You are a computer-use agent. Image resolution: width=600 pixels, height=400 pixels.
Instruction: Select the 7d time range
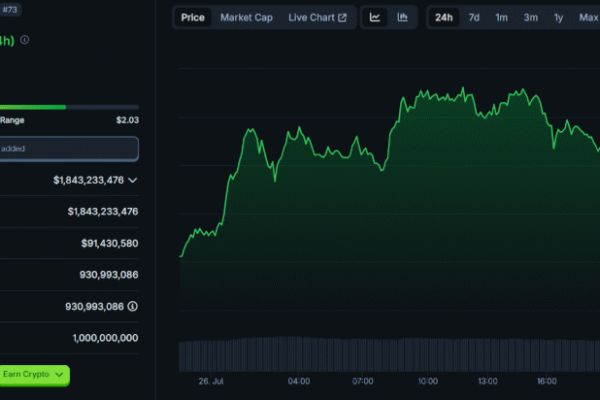point(474,17)
